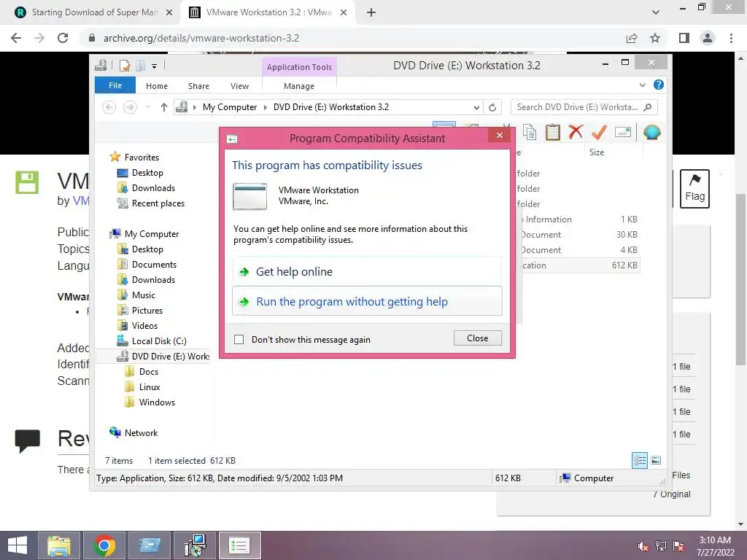Image resolution: width=747 pixels, height=560 pixels.
Task: Select Recent places in navigation pane
Action: pyautogui.click(x=158, y=203)
